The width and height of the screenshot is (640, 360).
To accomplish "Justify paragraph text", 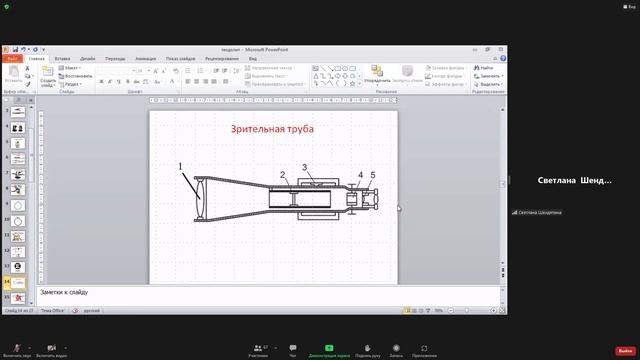I will click(214, 82).
